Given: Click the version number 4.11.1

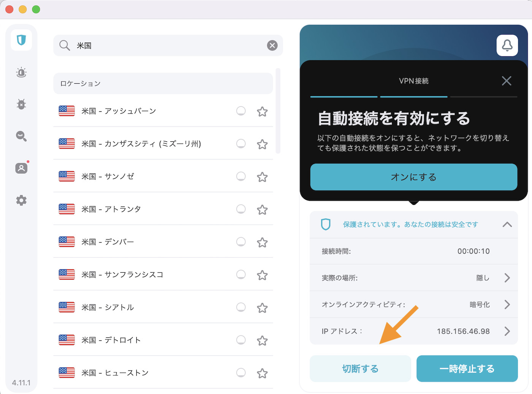Looking at the screenshot, I should pyautogui.click(x=21, y=383).
